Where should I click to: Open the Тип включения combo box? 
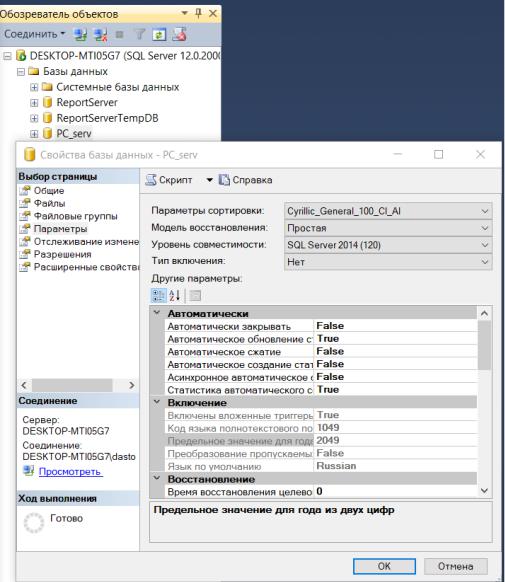pos(388,262)
